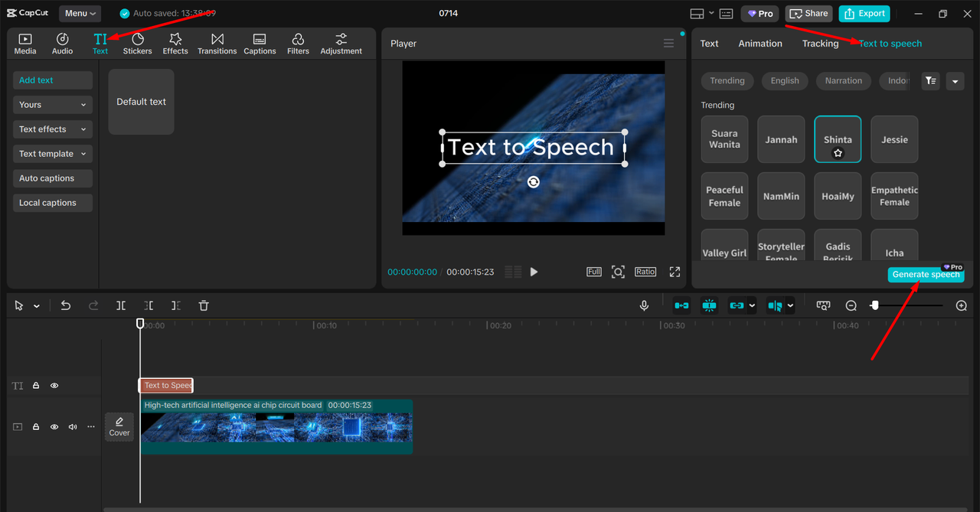Select the Jessie voice card

click(894, 139)
